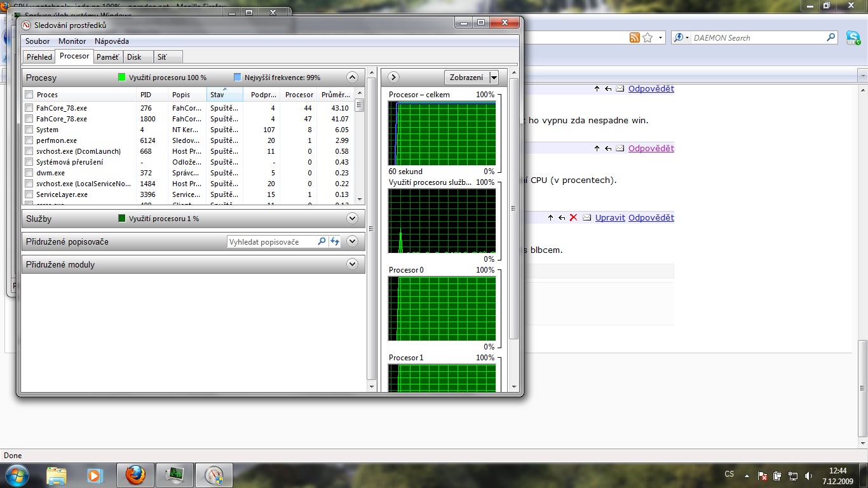Click the search icon in popisovače field

click(x=322, y=241)
